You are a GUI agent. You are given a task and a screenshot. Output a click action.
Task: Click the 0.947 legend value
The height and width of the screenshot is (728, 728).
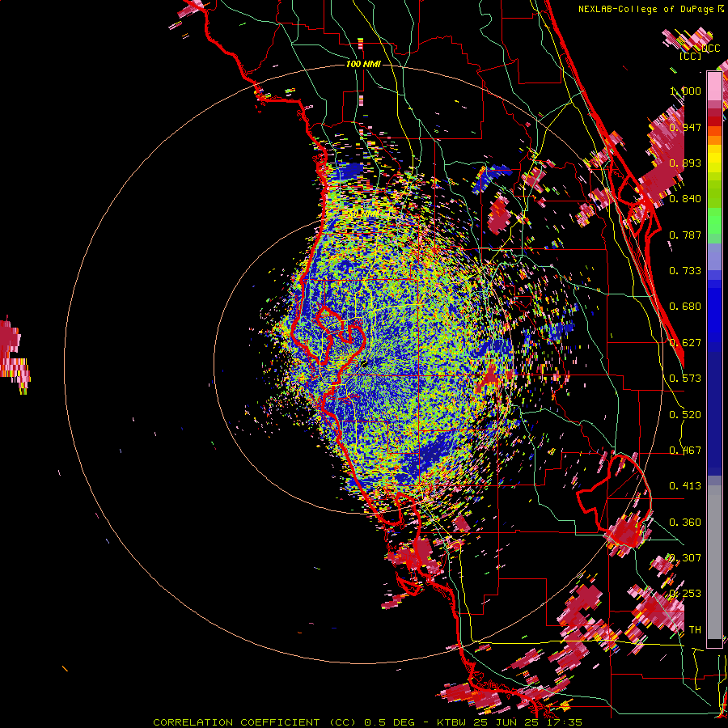(x=686, y=127)
